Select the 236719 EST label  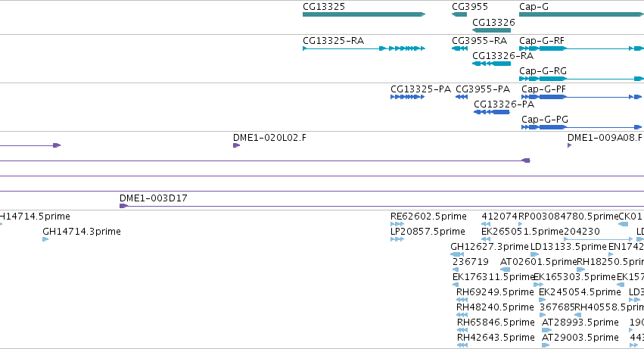click(471, 262)
